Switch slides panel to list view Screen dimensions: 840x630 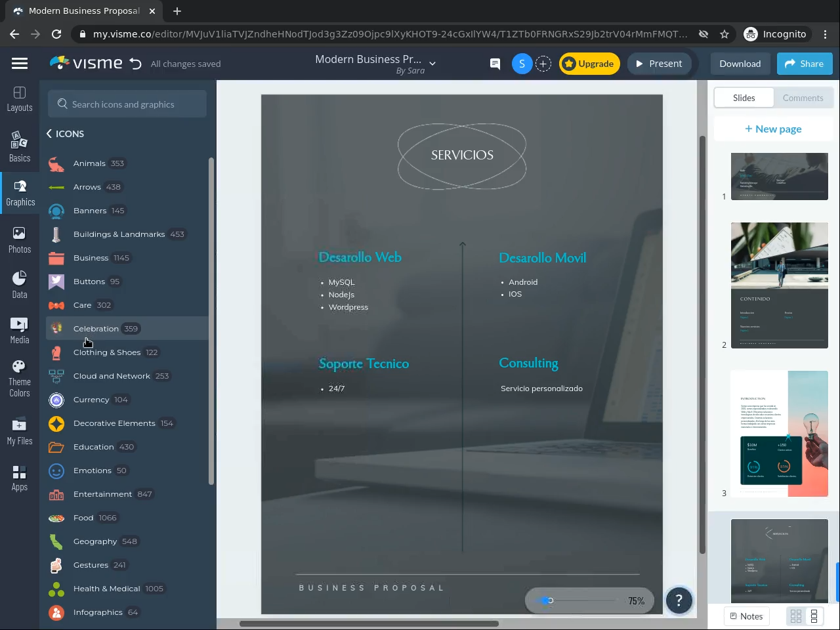pos(814,616)
